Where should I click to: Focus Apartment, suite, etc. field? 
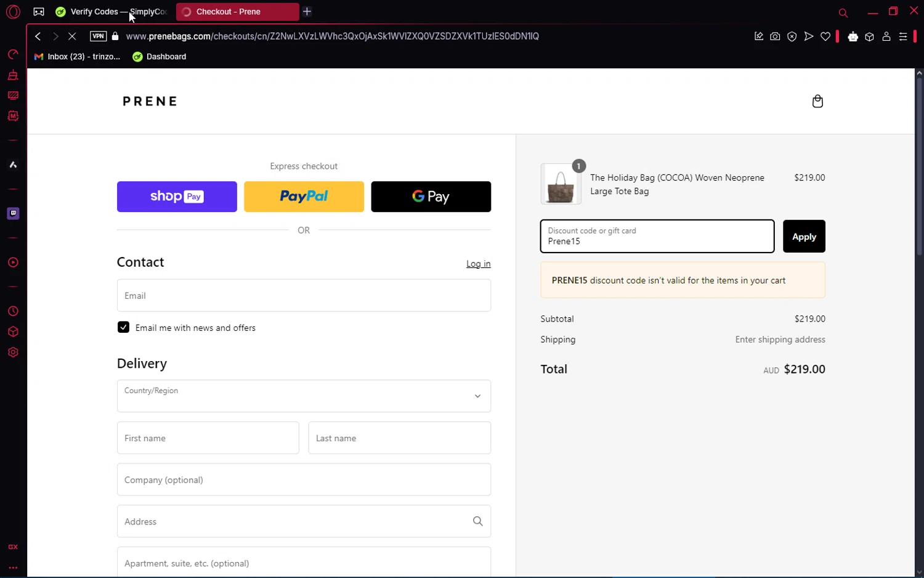click(304, 563)
